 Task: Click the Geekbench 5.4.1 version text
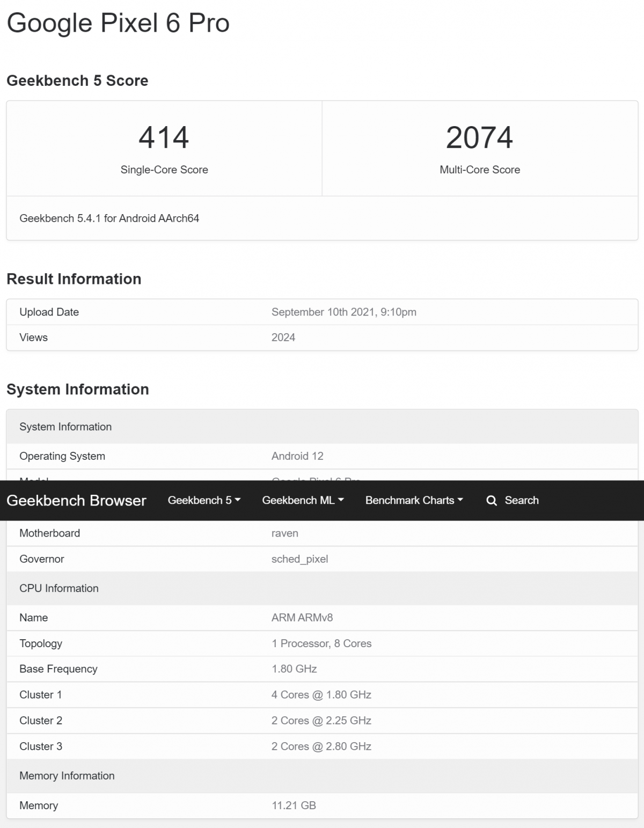[x=109, y=218]
